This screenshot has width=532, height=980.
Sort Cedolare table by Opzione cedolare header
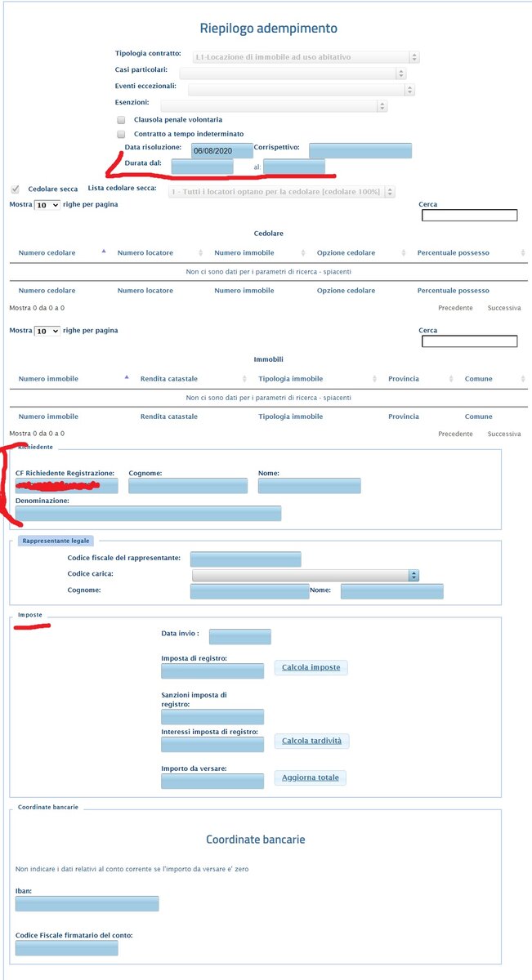[346, 253]
